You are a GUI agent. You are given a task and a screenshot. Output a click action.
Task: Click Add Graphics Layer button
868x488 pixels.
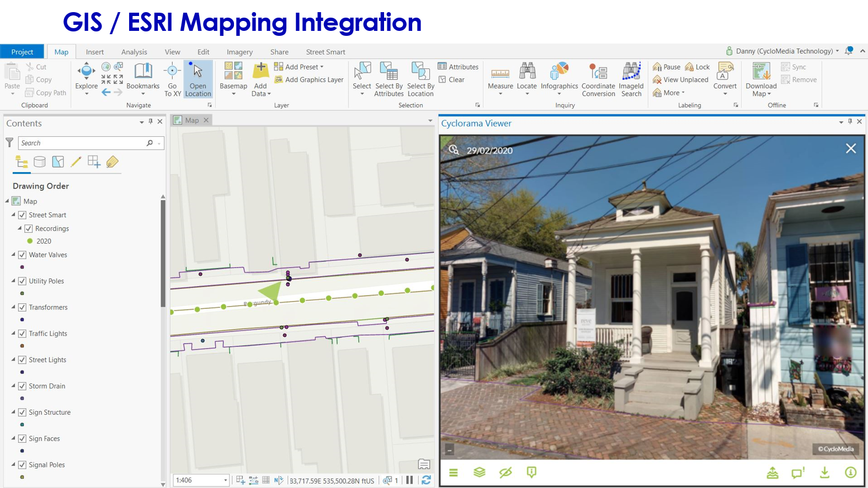[x=309, y=80]
